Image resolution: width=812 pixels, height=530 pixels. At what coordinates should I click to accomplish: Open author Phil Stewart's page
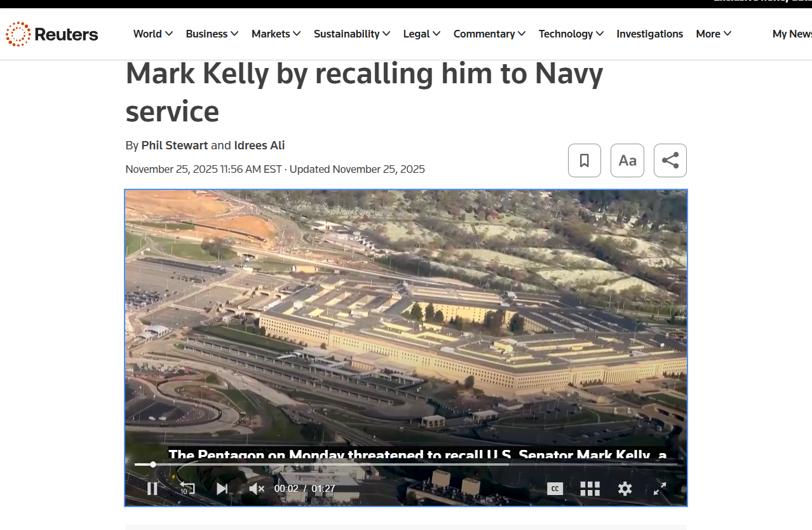(x=175, y=146)
